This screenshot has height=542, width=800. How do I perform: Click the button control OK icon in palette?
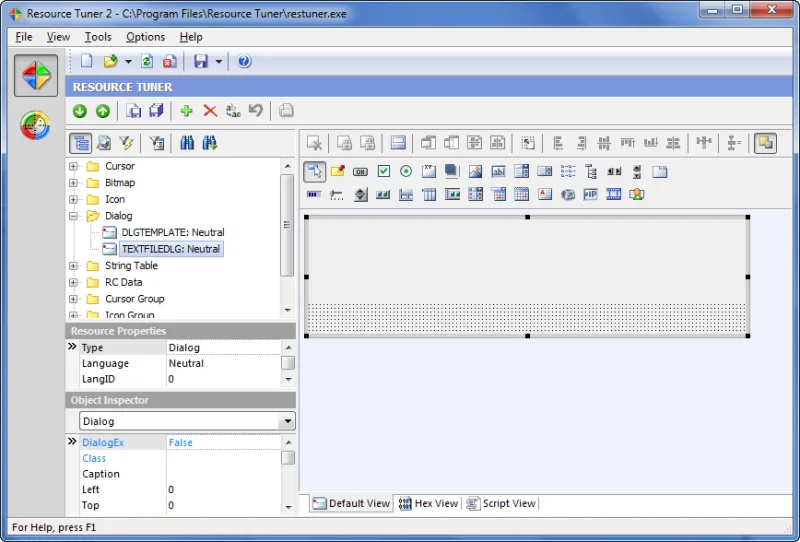pos(360,172)
